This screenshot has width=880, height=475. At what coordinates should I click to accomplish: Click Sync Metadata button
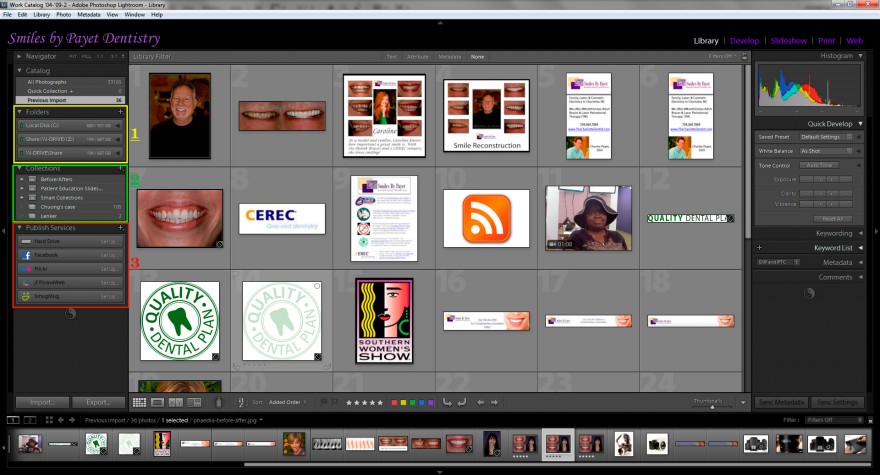pos(781,402)
